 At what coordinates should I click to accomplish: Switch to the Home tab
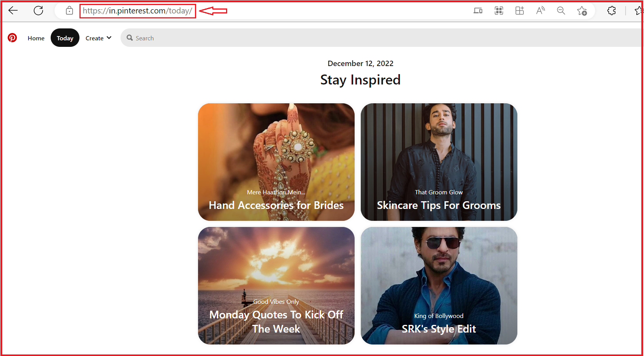pos(36,38)
